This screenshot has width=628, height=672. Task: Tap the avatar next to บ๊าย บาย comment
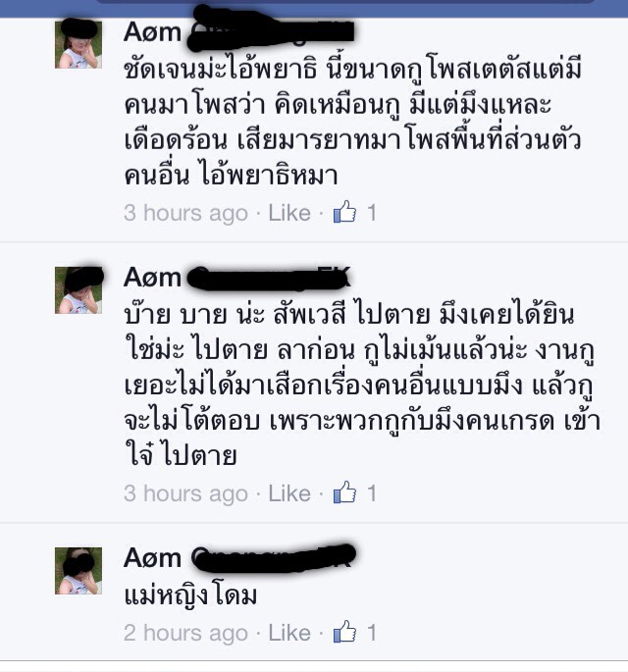pyautogui.click(x=78, y=290)
